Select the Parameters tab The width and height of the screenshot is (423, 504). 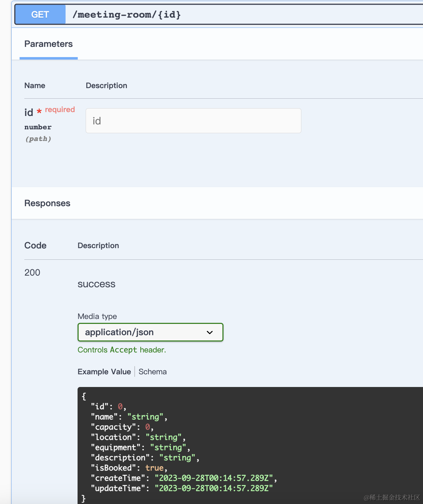tap(48, 44)
